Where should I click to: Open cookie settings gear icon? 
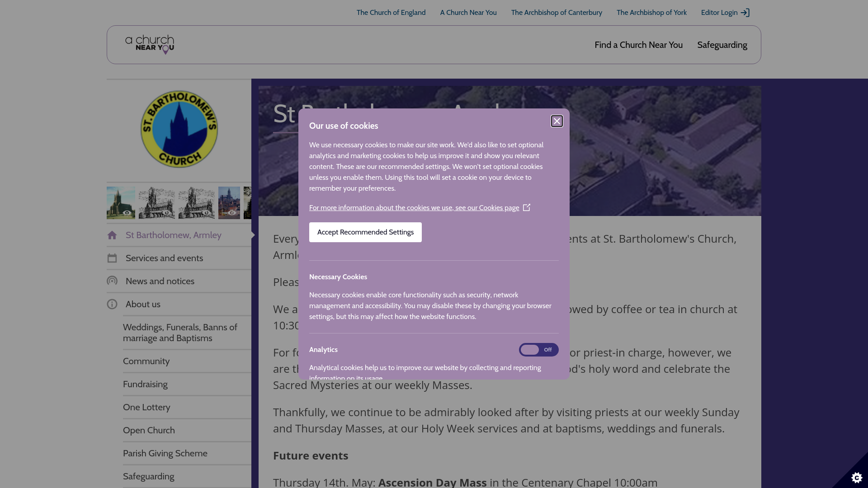tap(856, 477)
